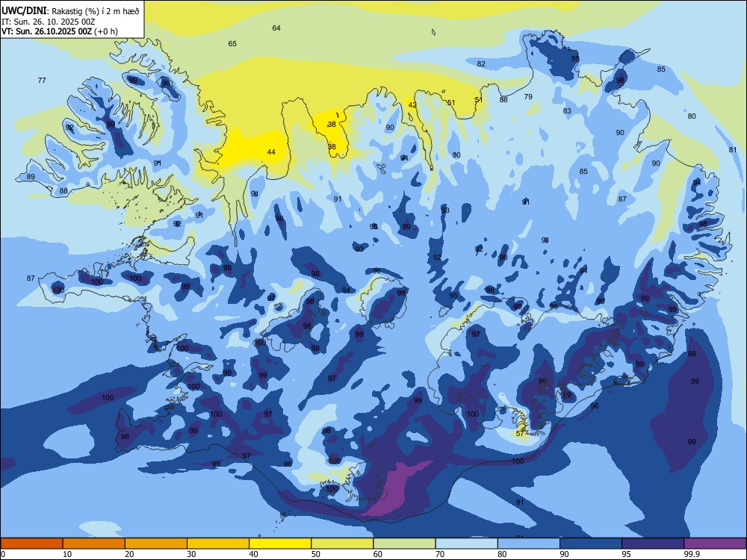Click the humidity value 42 on the map
The height and width of the screenshot is (560, 747).
[x=412, y=105]
